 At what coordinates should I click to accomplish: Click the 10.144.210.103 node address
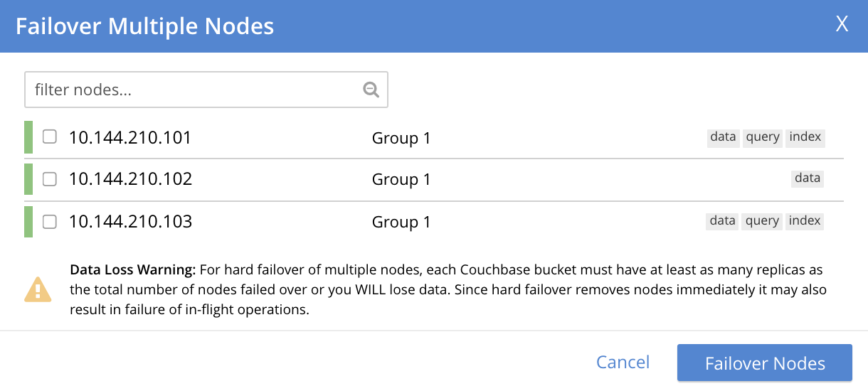click(x=130, y=222)
